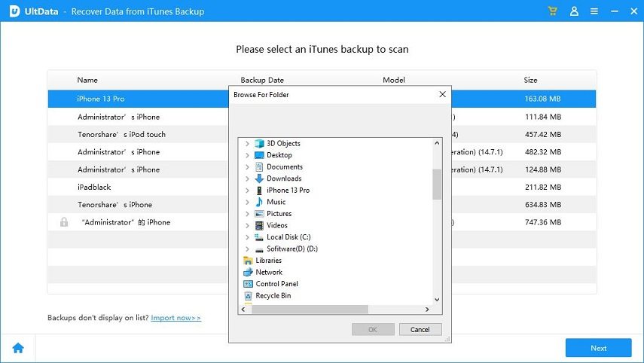Viewport: 644px width, 363px height.
Task: Open the shopping cart icon
Action: (553, 11)
